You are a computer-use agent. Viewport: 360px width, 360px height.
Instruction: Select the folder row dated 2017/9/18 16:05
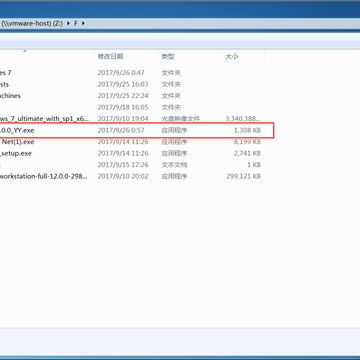pyautogui.click(x=132, y=107)
